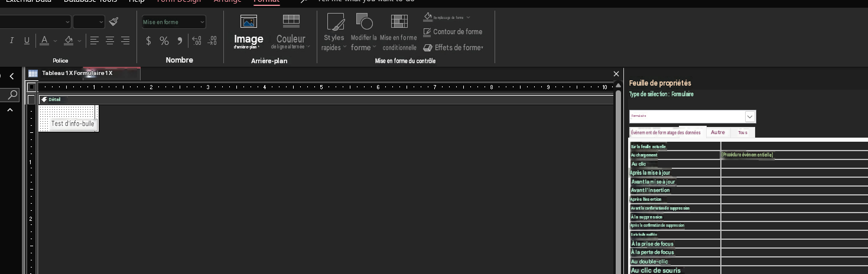
Task: Click Contour de forme
Action: 453,32
